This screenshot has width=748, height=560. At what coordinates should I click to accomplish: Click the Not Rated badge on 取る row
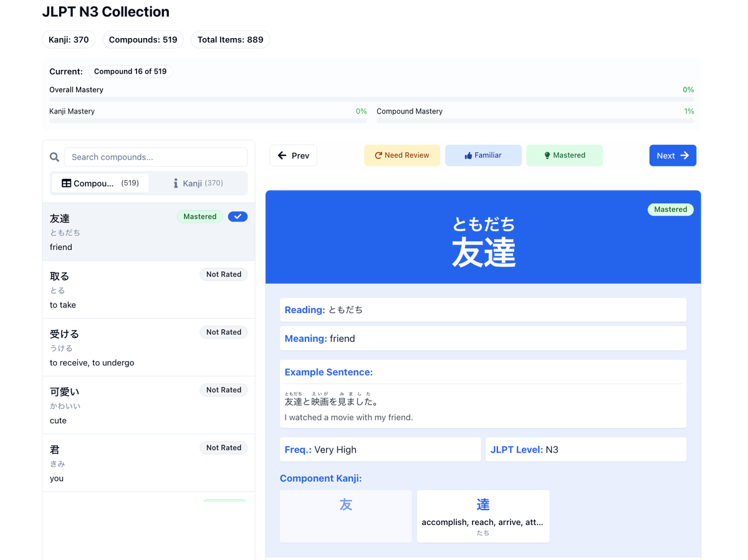tap(224, 274)
